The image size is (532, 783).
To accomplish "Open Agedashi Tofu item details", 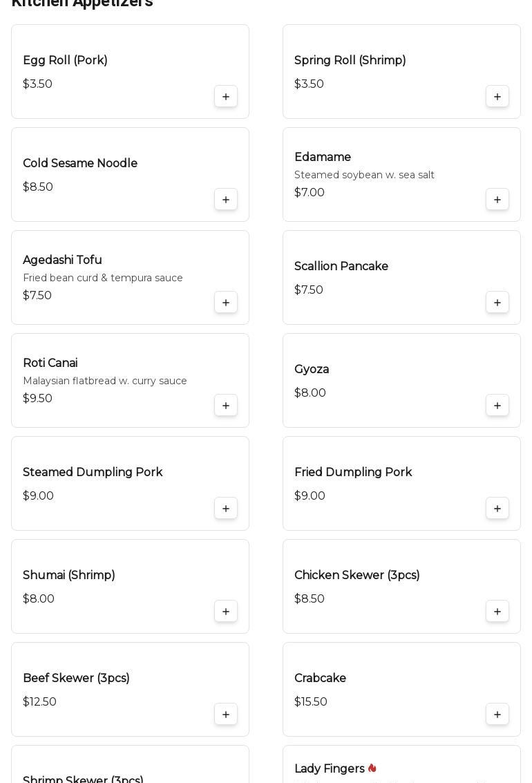I will [x=62, y=261].
